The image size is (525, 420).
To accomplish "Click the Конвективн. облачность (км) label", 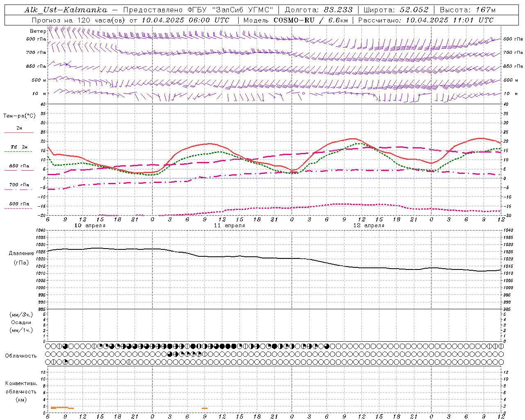I will click(21, 391).
